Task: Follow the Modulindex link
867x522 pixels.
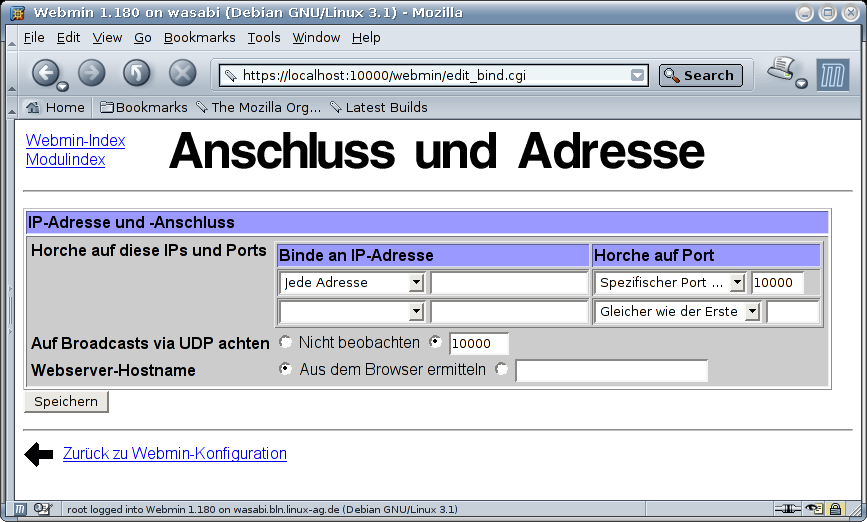Action: [x=65, y=160]
